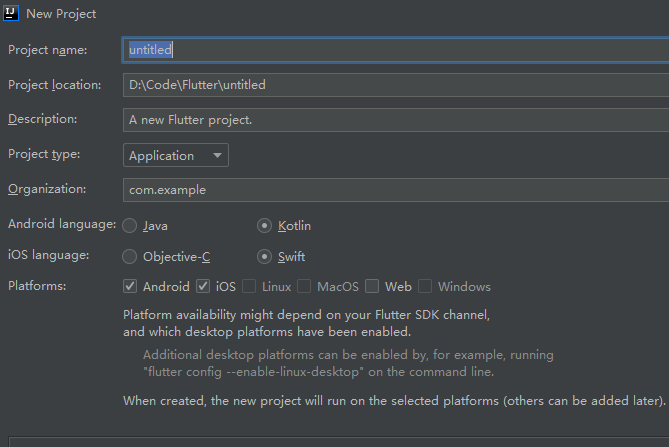Viewport: 669px width, 447px height.
Task: Click the 'New Project' window title
Action: (61, 14)
